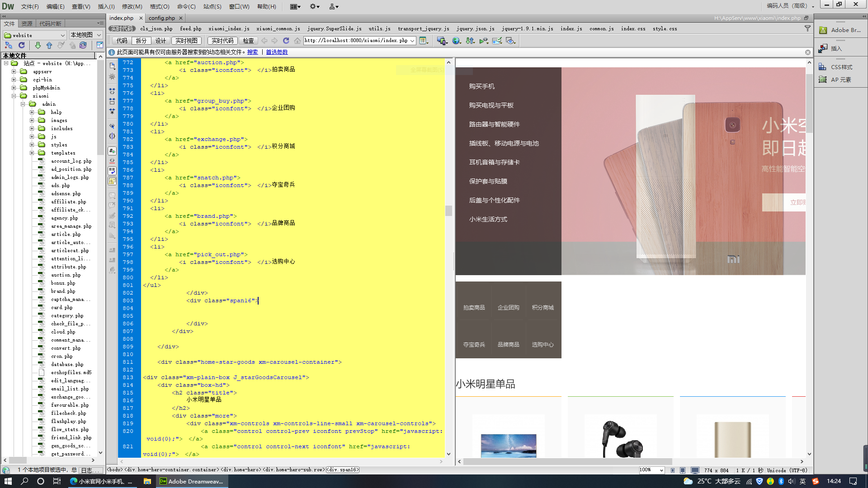Image resolution: width=868 pixels, height=488 pixels.
Task: Open related file xiaomi_index.js
Action: [229, 28]
